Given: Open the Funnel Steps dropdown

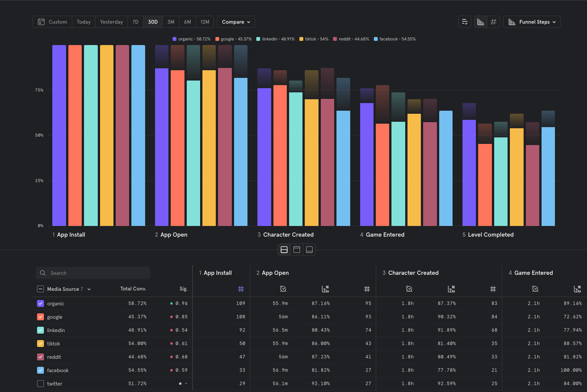Looking at the screenshot, I should click(x=532, y=22).
